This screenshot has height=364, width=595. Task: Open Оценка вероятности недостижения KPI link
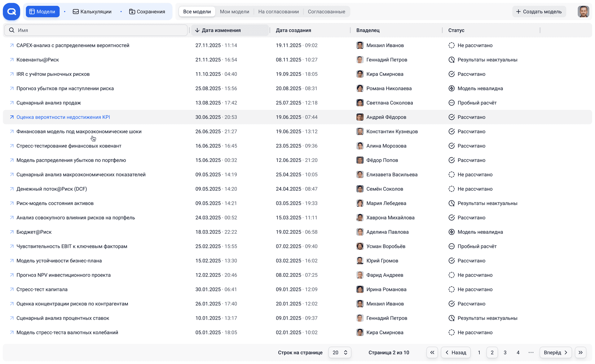click(63, 117)
